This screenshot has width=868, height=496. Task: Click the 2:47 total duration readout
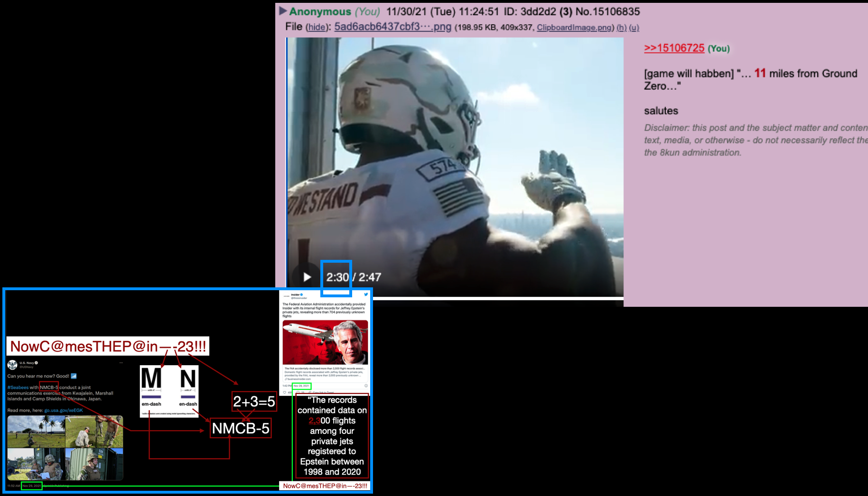tap(370, 277)
